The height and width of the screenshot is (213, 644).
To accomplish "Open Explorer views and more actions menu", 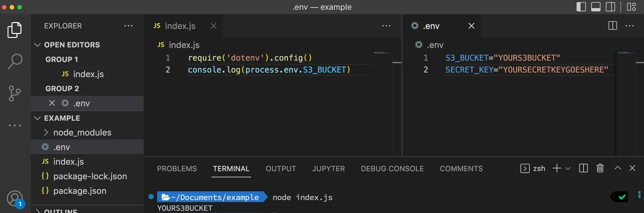I will (x=128, y=26).
